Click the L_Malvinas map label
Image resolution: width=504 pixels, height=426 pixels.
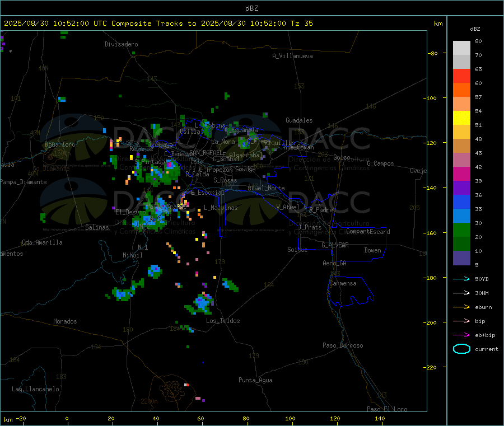(x=221, y=208)
